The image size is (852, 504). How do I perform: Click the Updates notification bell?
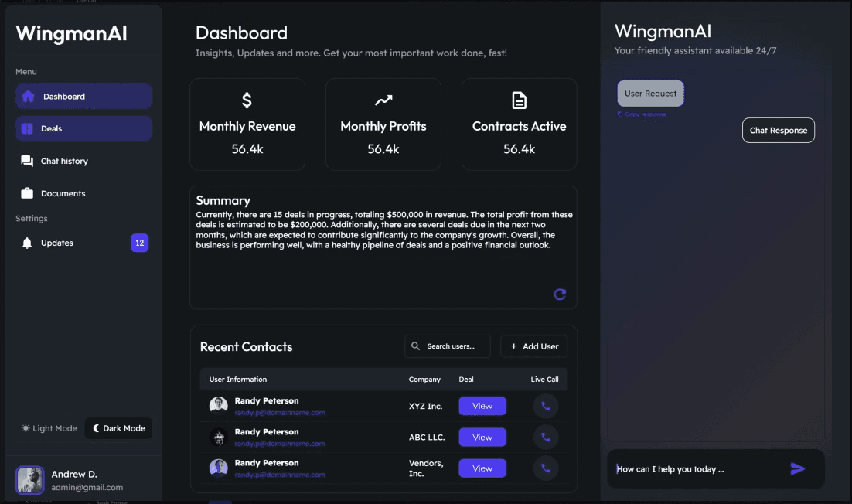26,242
